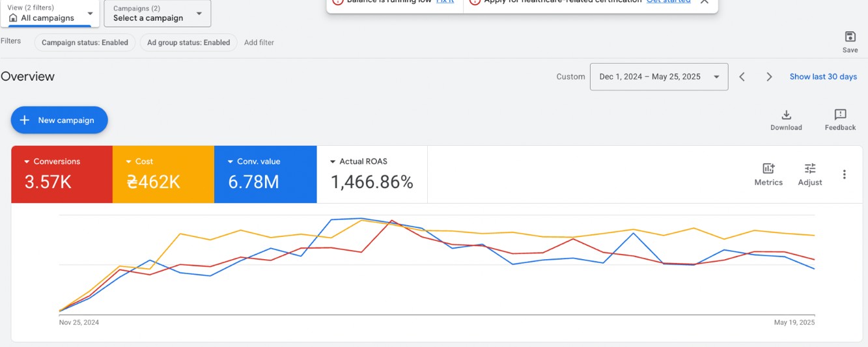The width and height of the screenshot is (868, 347).
Task: Open the Conv. value metric dropdown
Action: [x=254, y=161]
